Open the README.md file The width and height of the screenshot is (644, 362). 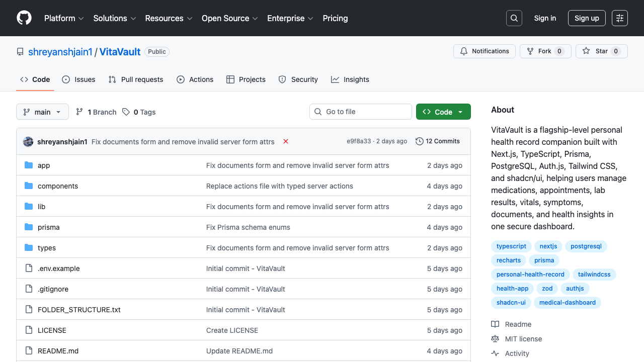(58, 350)
